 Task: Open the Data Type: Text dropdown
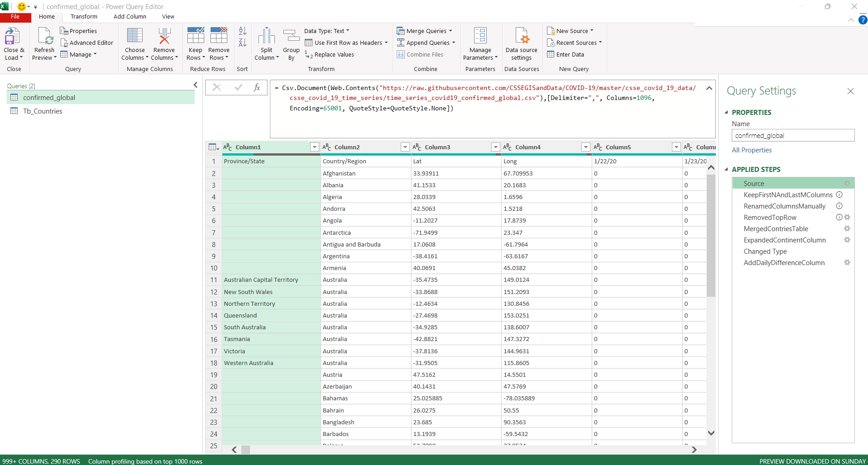point(327,31)
